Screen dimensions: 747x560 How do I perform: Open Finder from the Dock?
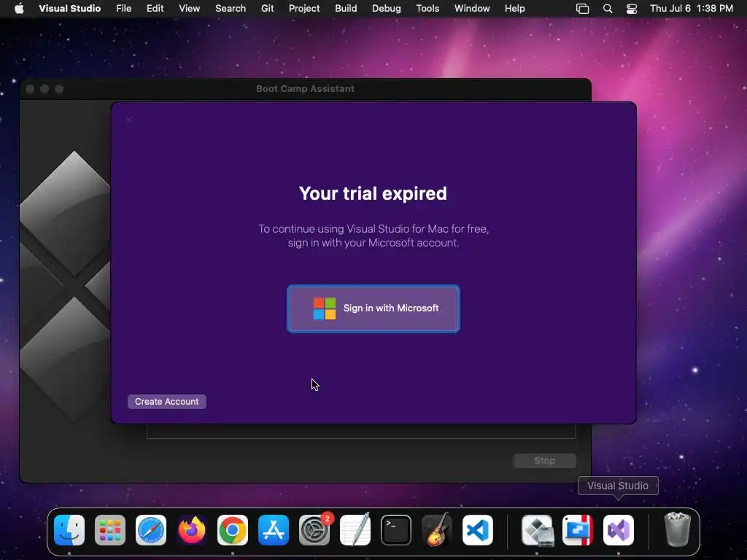point(69,530)
